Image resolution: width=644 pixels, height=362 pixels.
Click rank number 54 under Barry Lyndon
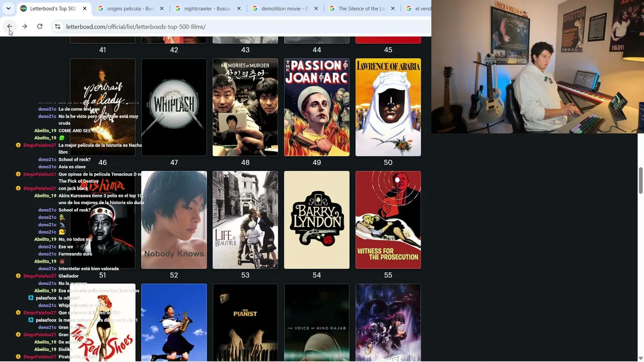317,275
